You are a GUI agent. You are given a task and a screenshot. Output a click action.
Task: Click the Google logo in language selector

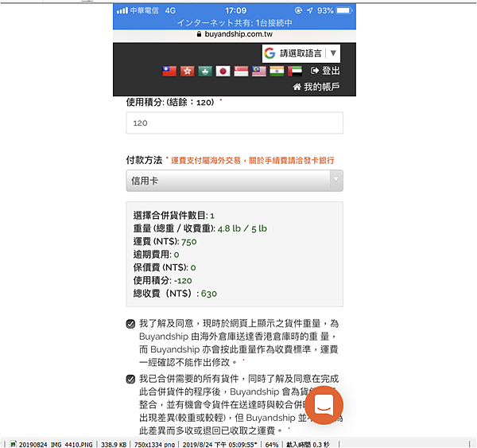tap(270, 53)
